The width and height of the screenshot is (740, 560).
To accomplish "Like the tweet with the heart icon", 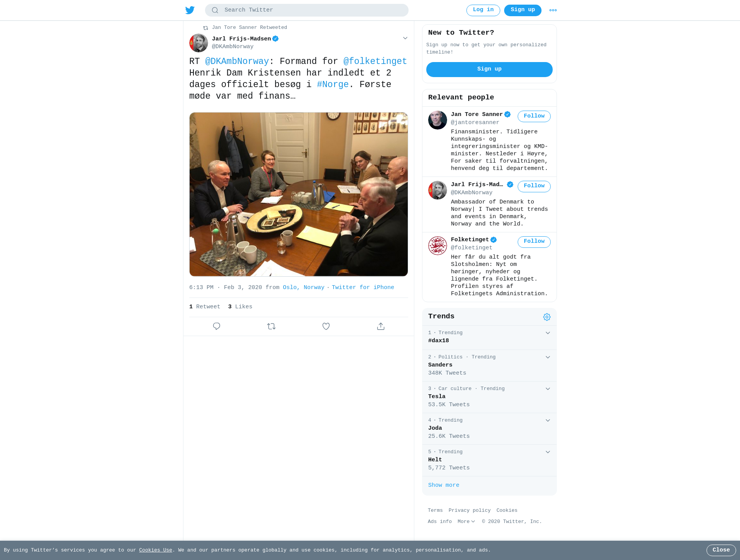I will (326, 326).
